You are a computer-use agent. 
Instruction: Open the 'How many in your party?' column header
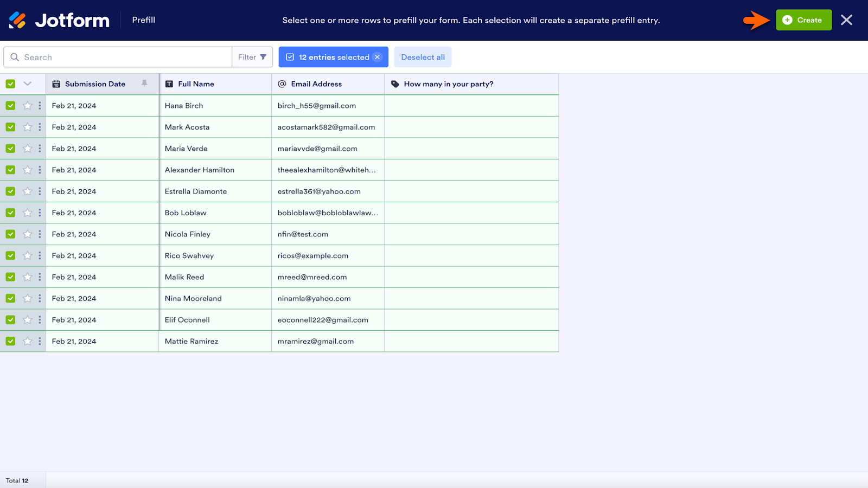click(x=471, y=84)
